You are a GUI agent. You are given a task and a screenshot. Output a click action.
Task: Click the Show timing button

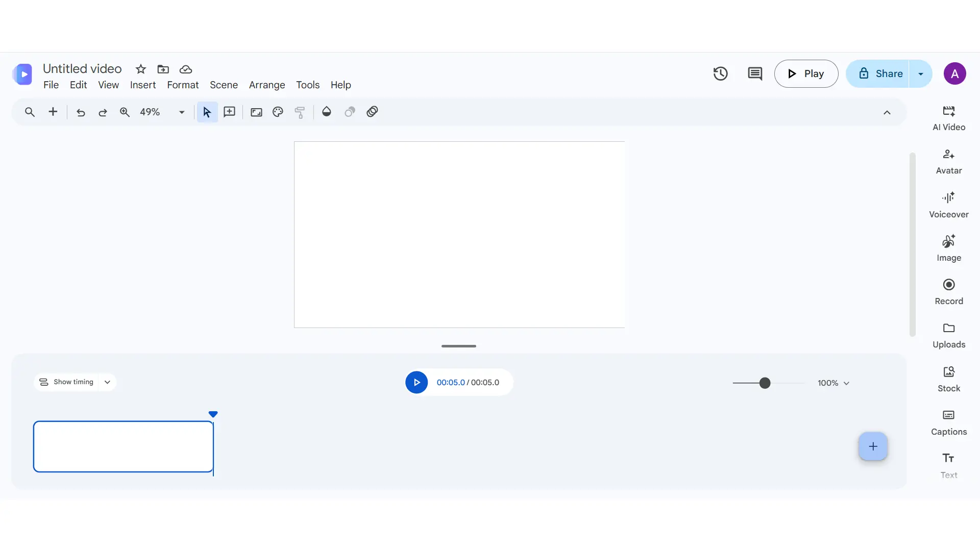pyautogui.click(x=67, y=382)
